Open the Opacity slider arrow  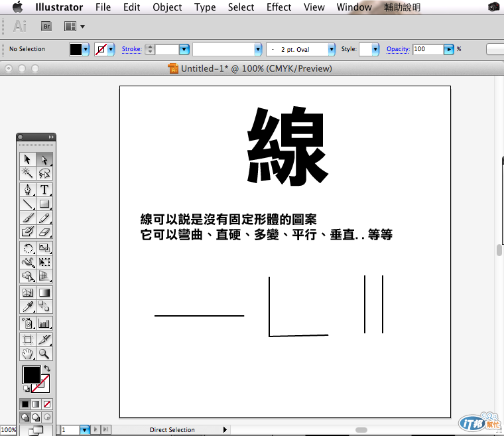(448, 50)
